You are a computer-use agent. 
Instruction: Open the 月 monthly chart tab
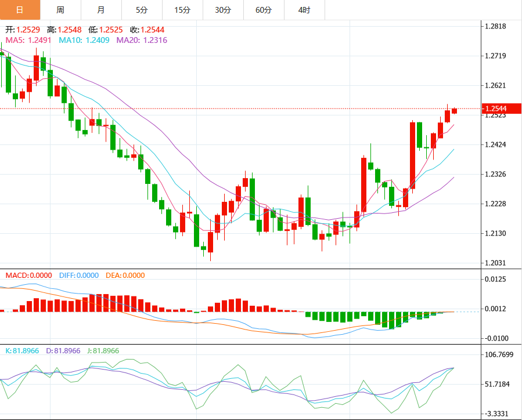pos(102,10)
